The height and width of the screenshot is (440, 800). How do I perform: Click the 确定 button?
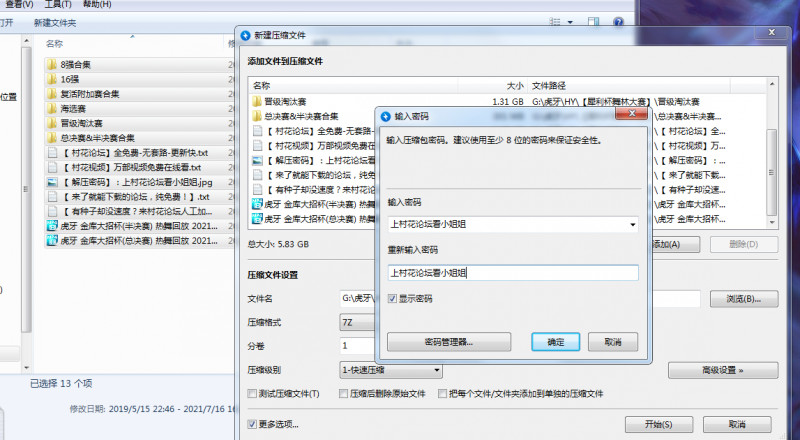coord(555,341)
